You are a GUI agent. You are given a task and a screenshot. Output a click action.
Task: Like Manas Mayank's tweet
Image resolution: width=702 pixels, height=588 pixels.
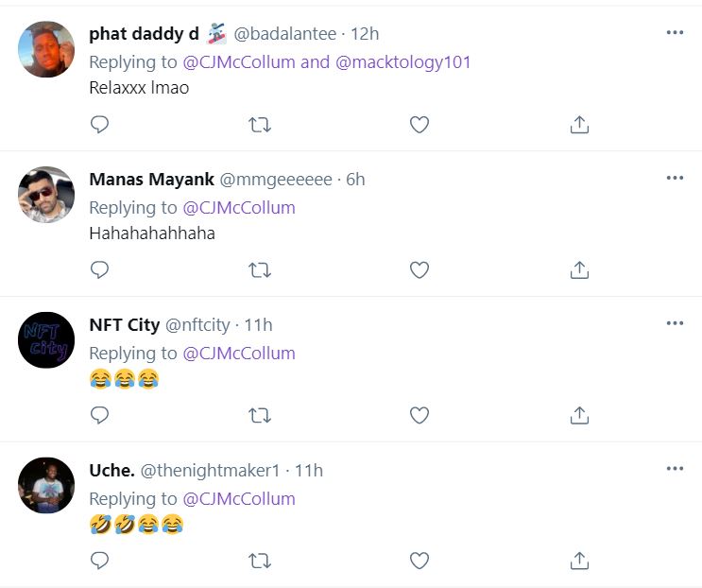(419, 270)
